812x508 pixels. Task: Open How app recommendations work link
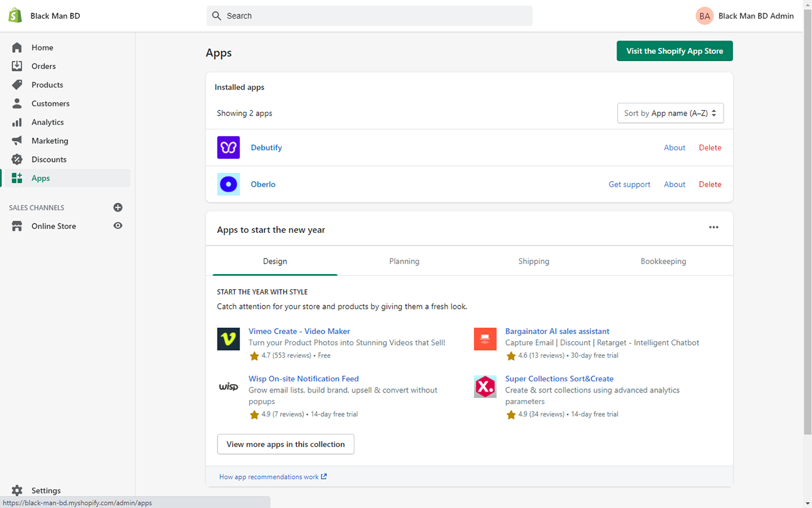click(273, 477)
